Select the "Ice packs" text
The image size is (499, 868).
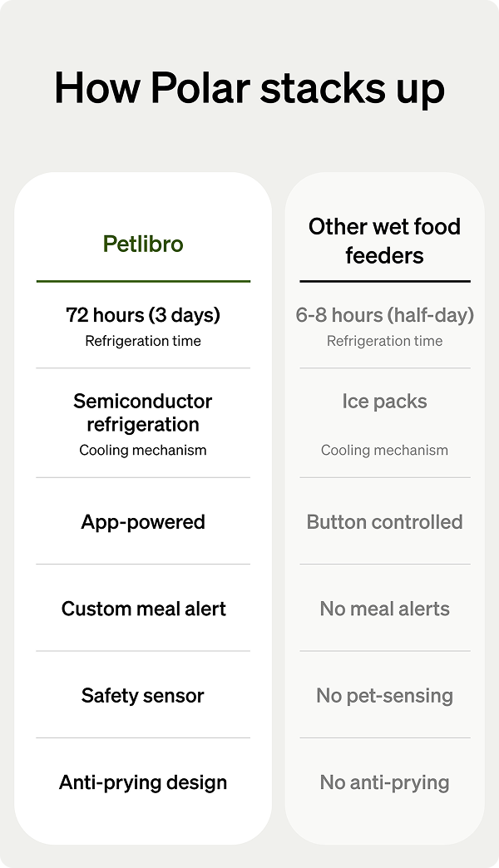click(x=384, y=402)
